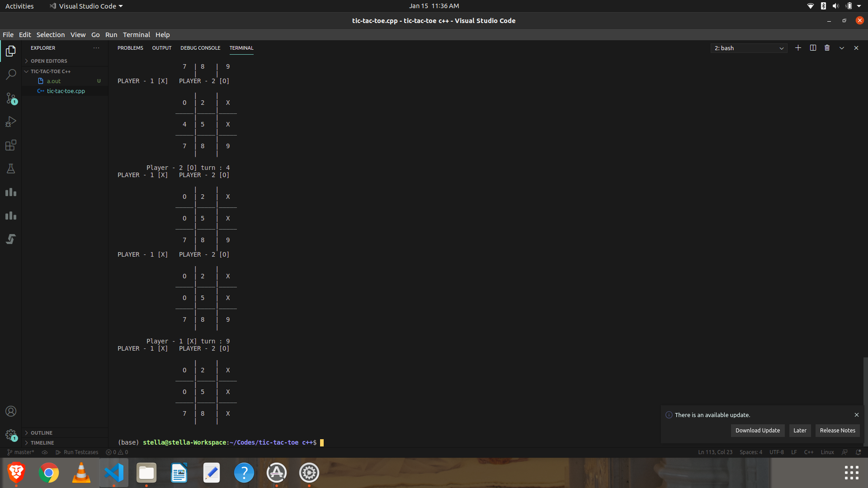Open the 2: bash terminal selector dropdown

pyautogui.click(x=749, y=48)
